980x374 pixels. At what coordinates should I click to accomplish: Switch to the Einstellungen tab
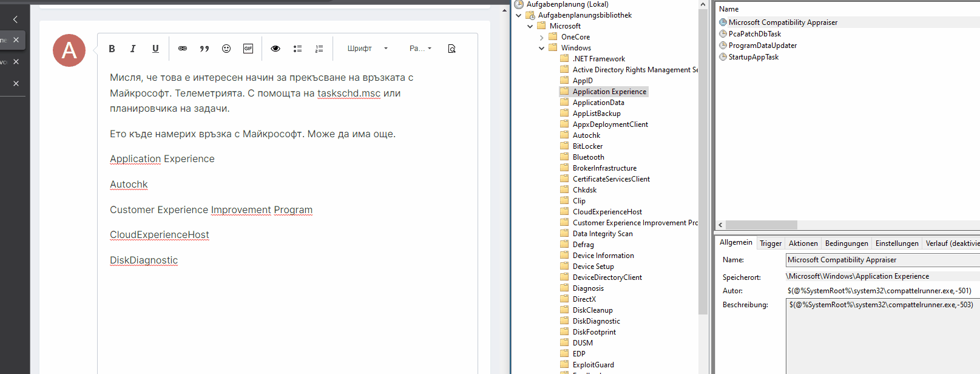point(897,243)
